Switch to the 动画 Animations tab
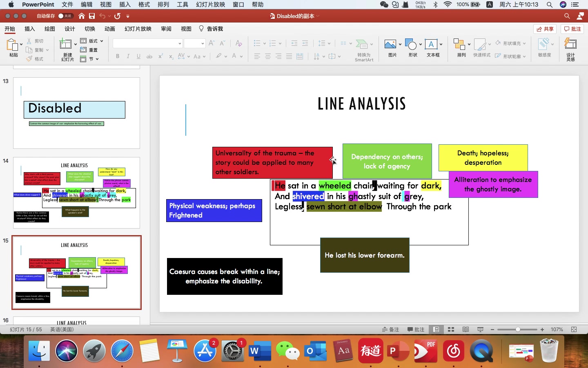 coord(110,29)
